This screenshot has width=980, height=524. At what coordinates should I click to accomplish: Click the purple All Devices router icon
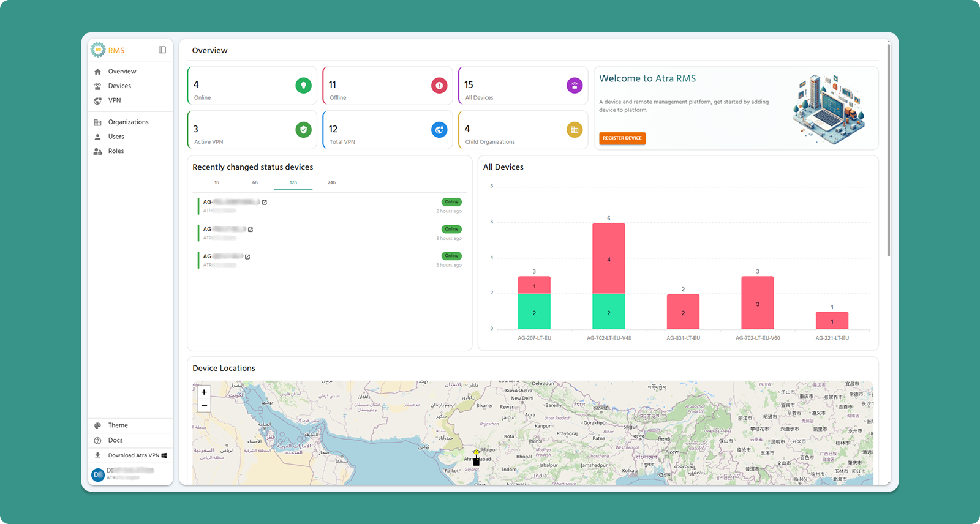tap(575, 86)
